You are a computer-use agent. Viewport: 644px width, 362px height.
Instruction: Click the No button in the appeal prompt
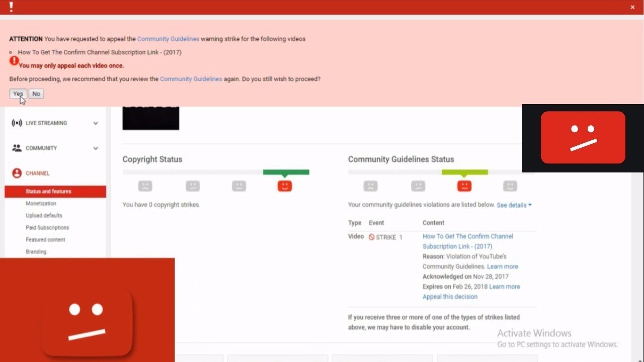click(36, 94)
